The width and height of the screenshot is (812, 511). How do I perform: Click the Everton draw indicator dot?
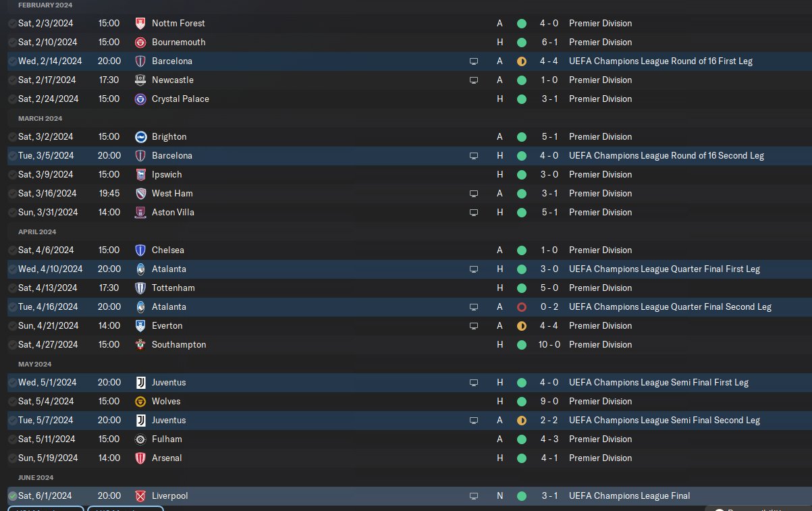coord(521,325)
